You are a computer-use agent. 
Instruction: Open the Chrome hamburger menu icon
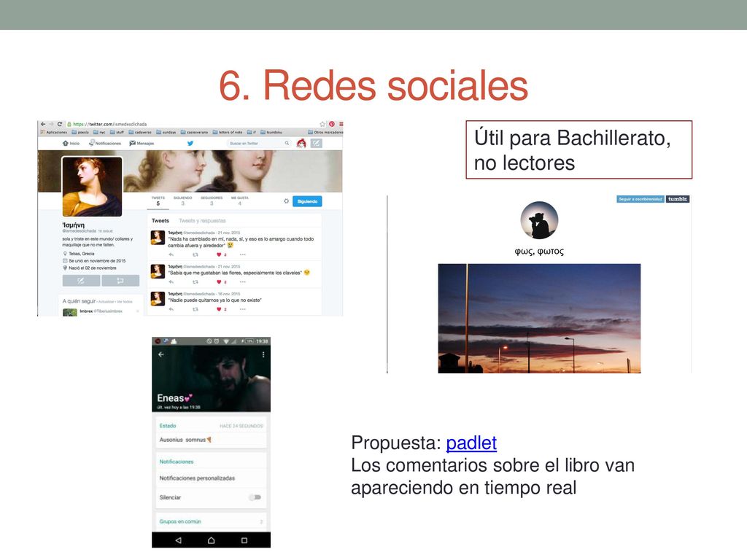[x=341, y=124]
